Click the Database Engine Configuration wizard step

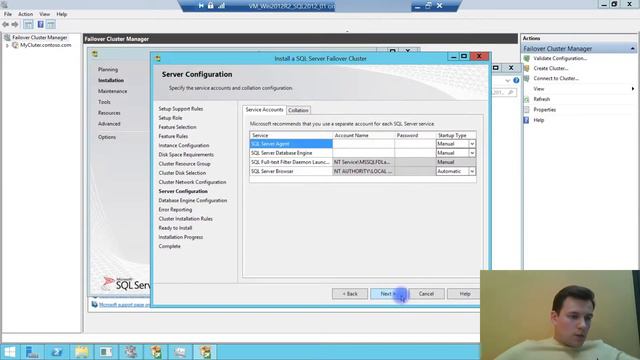[193, 200]
